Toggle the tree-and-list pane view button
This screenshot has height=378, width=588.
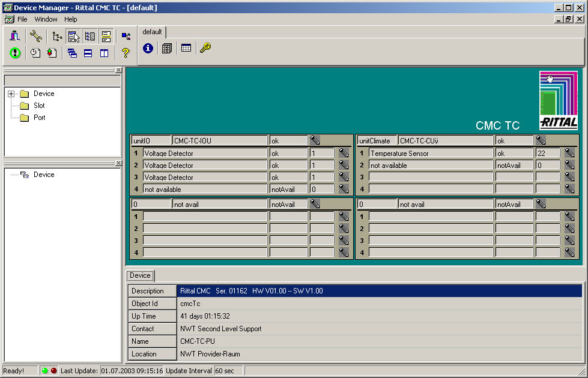pyautogui.click(x=90, y=37)
